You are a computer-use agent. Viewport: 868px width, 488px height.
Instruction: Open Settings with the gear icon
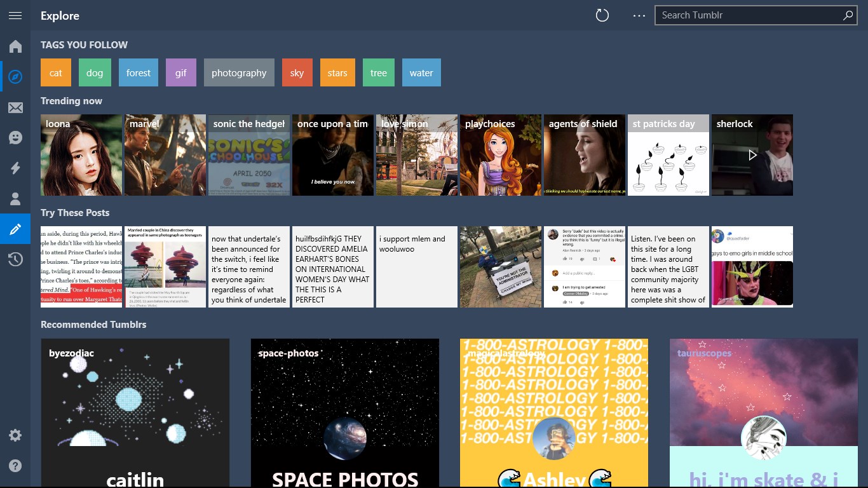coord(15,435)
